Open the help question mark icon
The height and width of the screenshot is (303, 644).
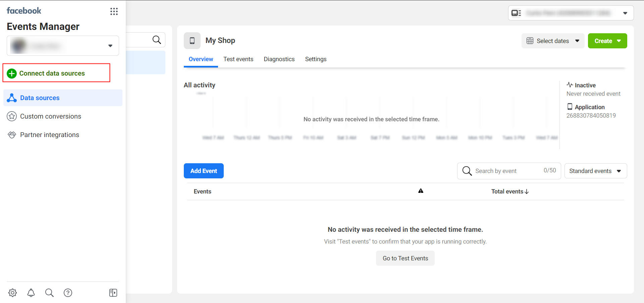pyautogui.click(x=68, y=293)
